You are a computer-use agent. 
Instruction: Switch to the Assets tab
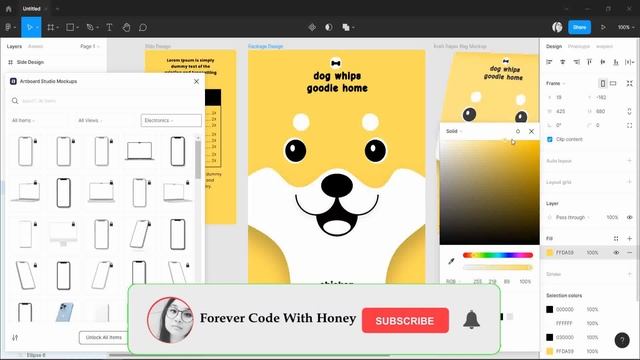[36, 46]
